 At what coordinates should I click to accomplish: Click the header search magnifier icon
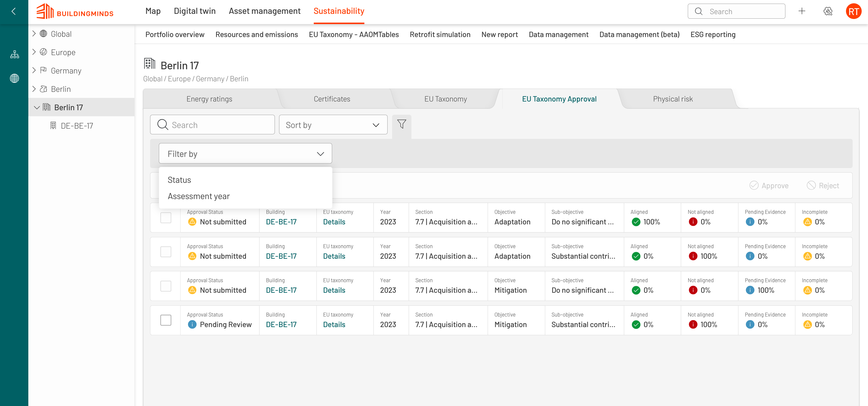(x=699, y=11)
